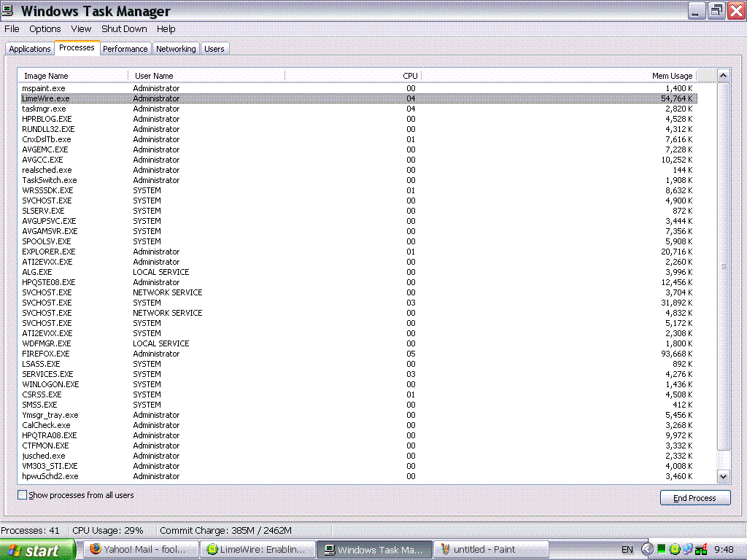Sort by the CPU column header

(353, 76)
